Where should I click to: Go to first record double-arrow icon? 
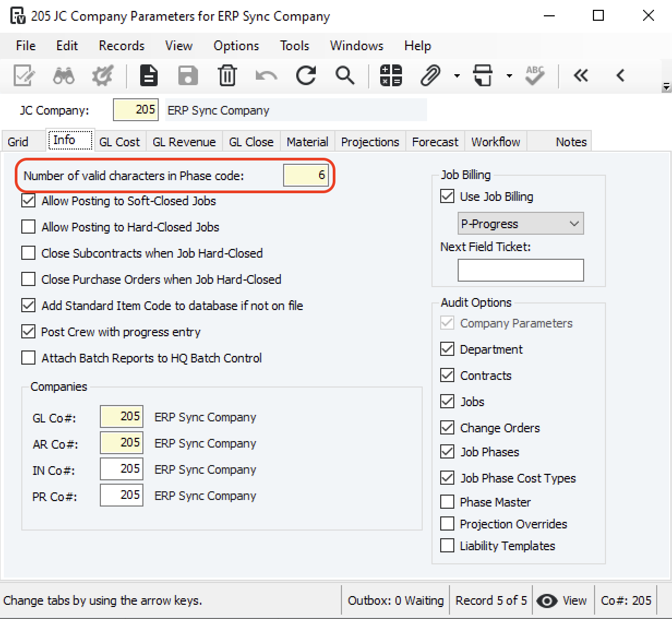[581, 76]
